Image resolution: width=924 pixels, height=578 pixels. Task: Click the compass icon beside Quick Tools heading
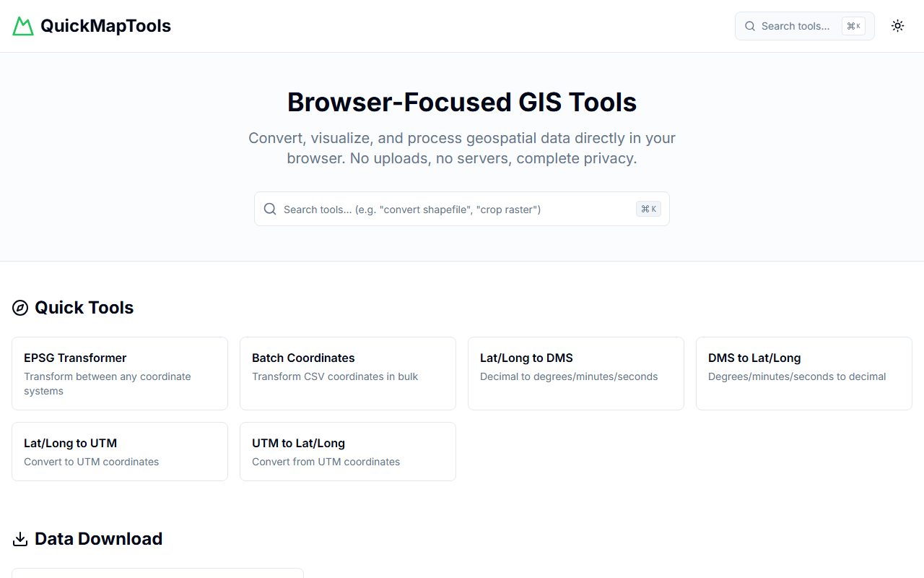[x=19, y=307]
